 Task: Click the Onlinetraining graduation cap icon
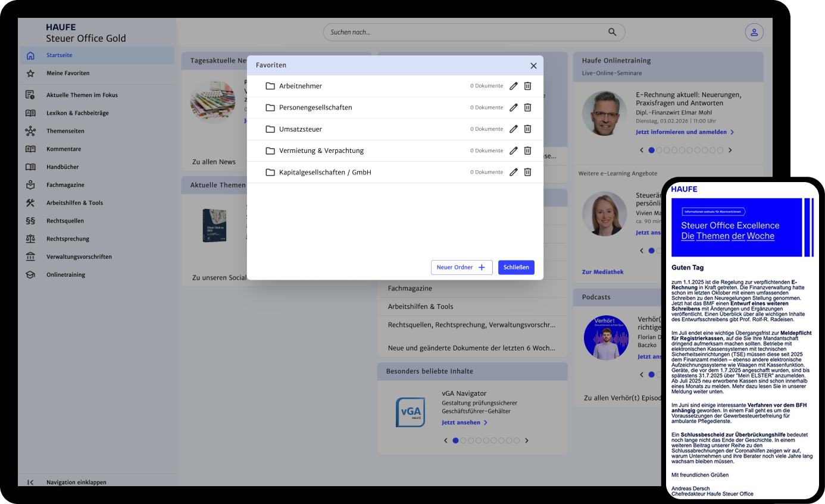click(x=30, y=275)
